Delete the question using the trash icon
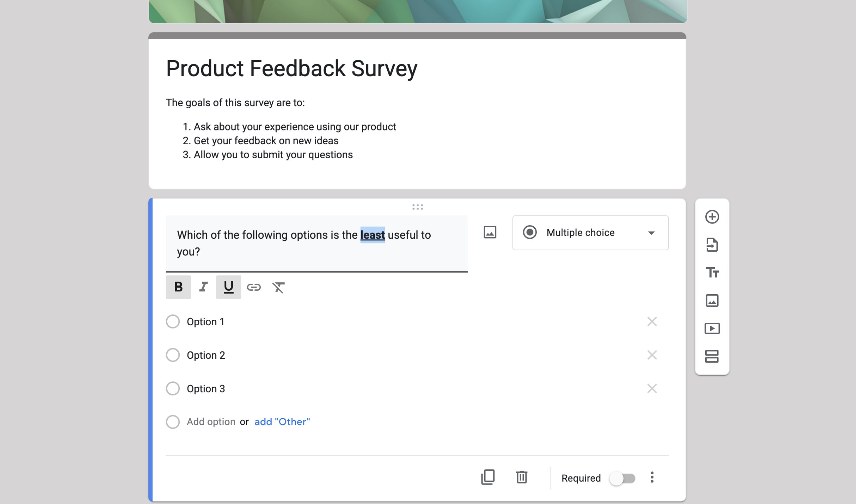 point(522,478)
